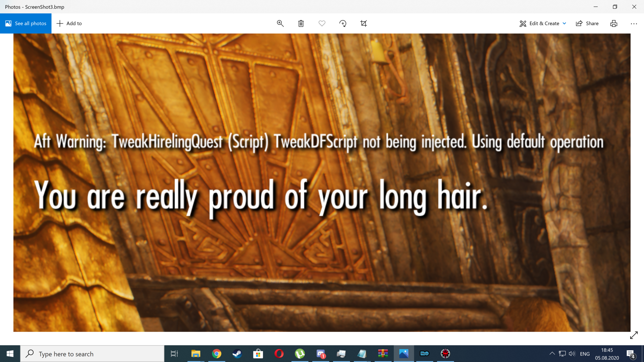This screenshot has height=362, width=644.
Task: Zoom in using the magnifier icon
Action: click(280, 23)
